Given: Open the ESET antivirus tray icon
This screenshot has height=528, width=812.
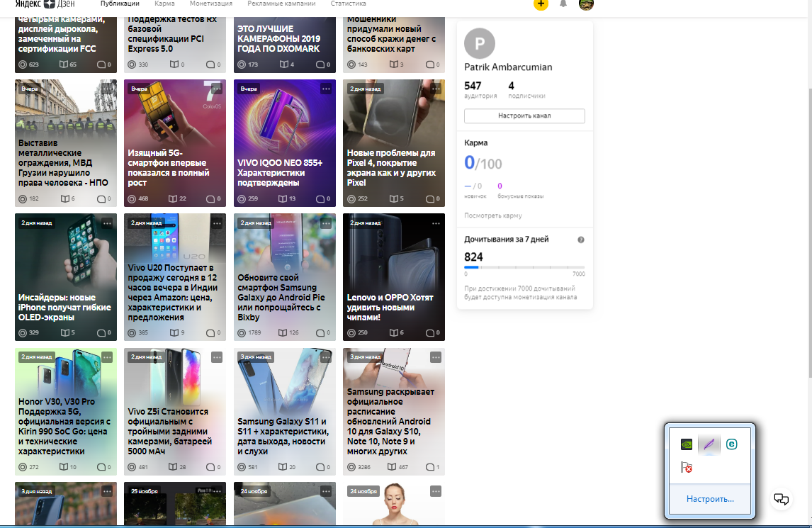Looking at the screenshot, I should click(x=732, y=444).
